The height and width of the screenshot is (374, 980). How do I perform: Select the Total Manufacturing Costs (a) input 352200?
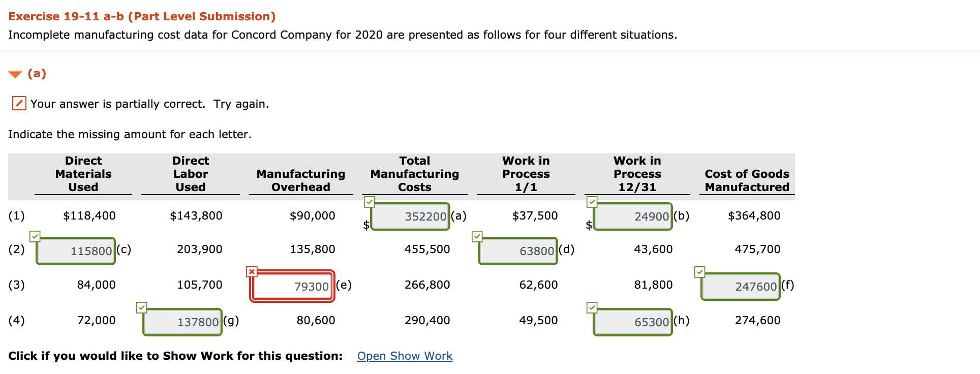click(410, 216)
